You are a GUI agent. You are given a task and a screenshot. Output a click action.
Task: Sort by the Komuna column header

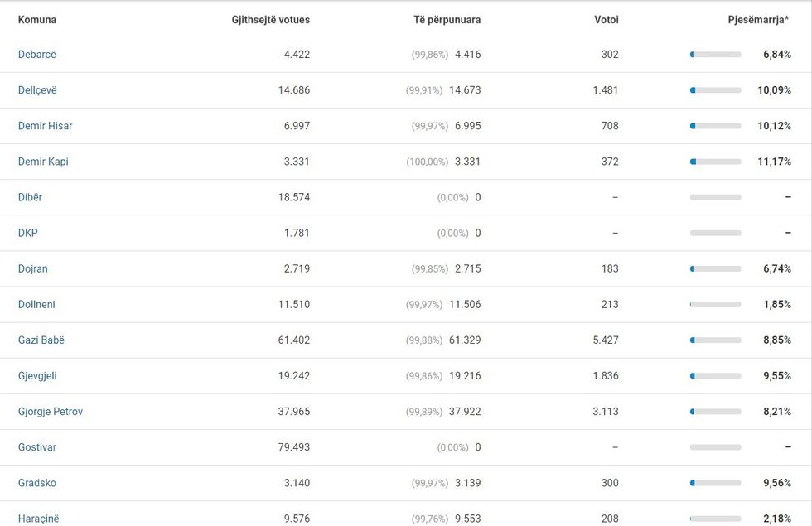(x=37, y=19)
